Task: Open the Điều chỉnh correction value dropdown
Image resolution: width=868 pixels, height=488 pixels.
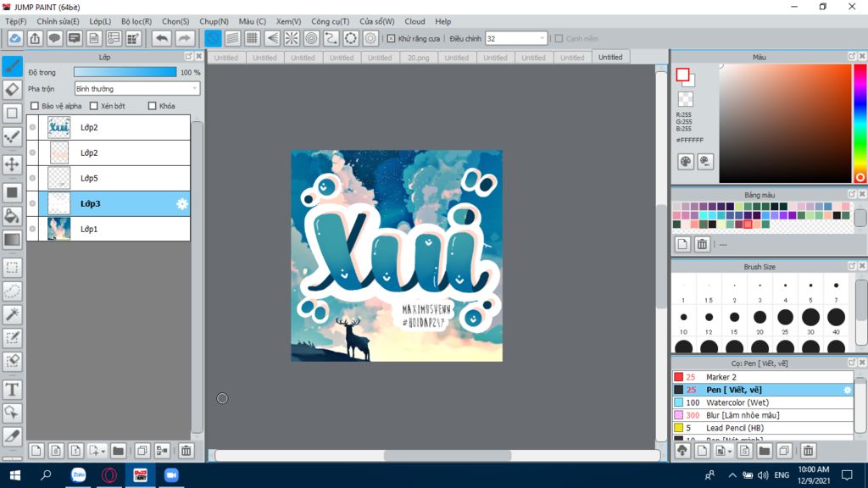Action: click(516, 39)
